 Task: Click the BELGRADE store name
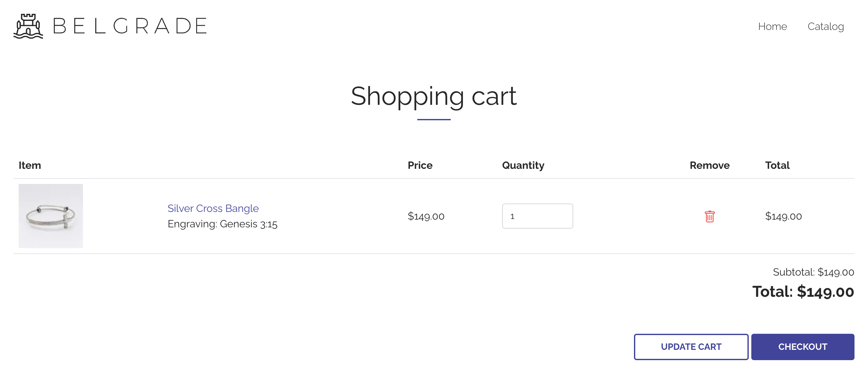[130, 26]
